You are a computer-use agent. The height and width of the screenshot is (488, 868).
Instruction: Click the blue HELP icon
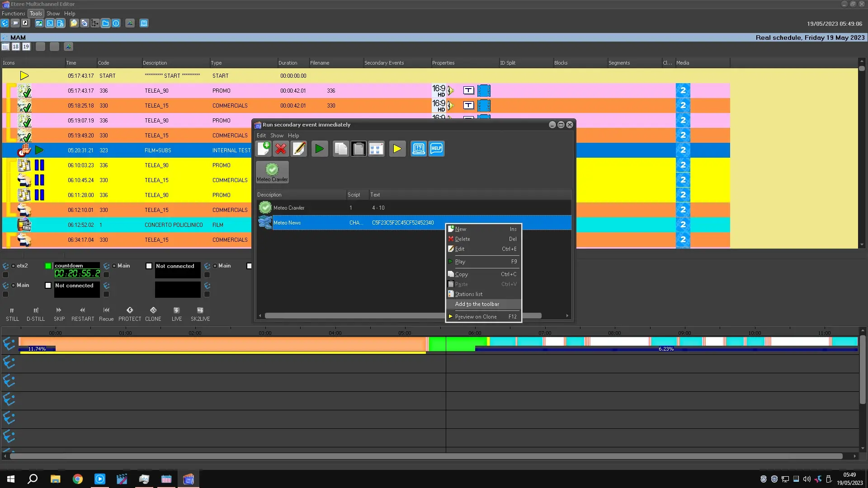[x=436, y=149]
